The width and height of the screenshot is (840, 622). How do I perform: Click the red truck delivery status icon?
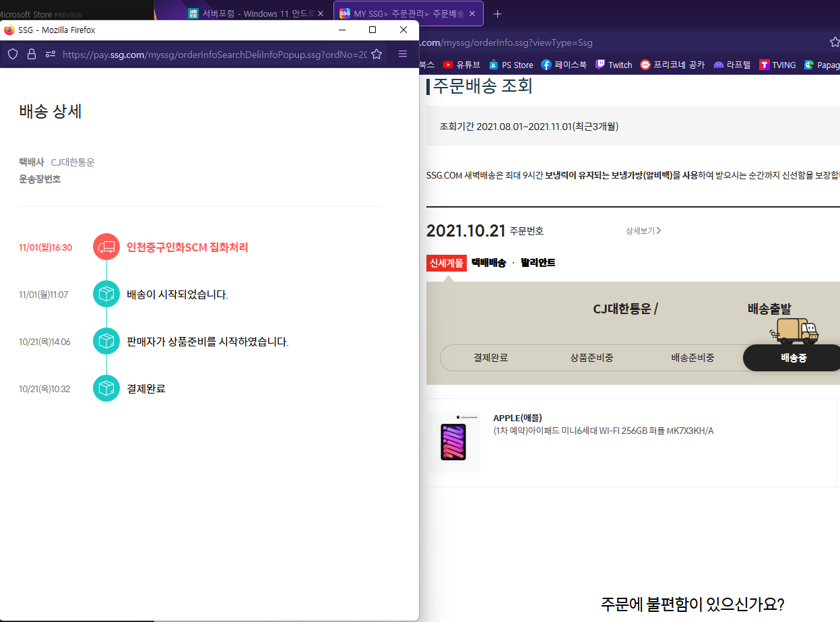tap(106, 247)
